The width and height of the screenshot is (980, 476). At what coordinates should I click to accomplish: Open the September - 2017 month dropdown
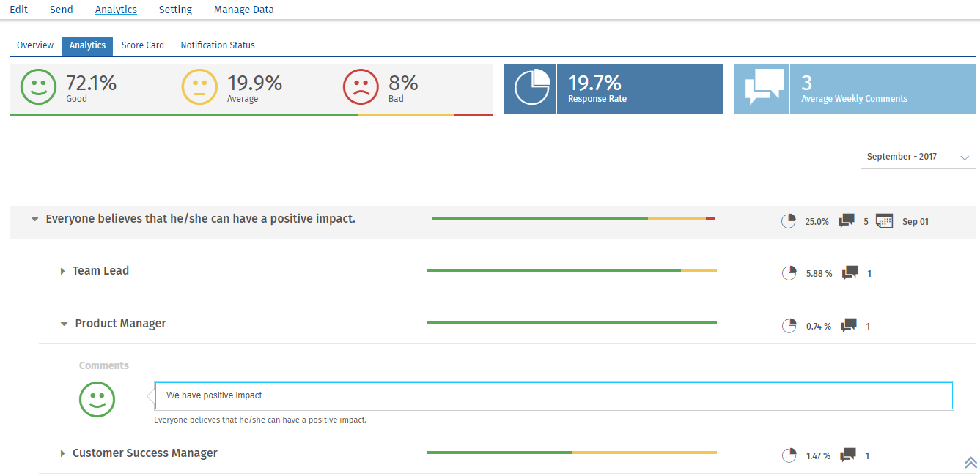coord(918,157)
